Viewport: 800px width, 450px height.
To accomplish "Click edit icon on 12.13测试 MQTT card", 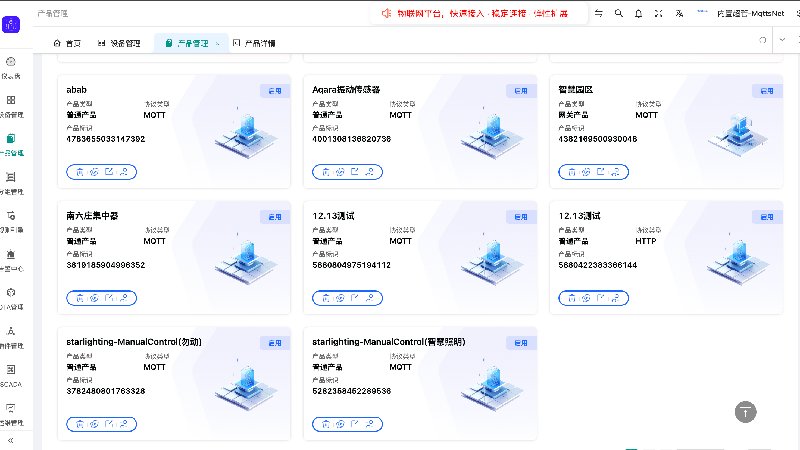I will [355, 298].
